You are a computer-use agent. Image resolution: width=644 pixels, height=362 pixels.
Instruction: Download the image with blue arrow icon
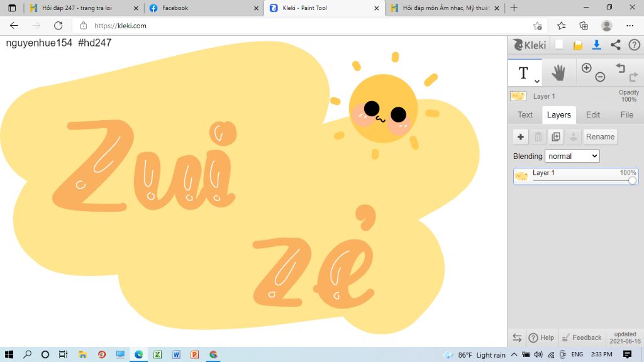click(596, 45)
